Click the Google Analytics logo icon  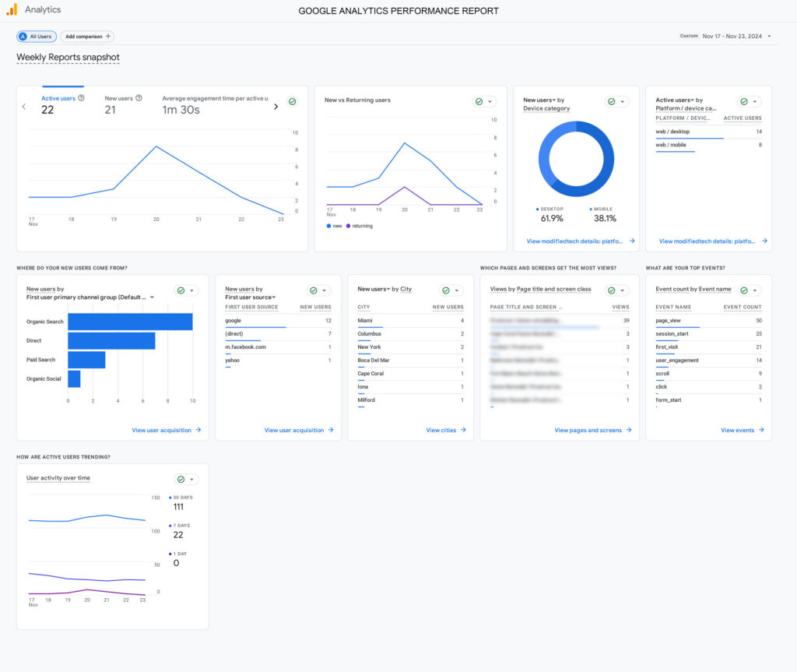pyautogui.click(x=12, y=9)
